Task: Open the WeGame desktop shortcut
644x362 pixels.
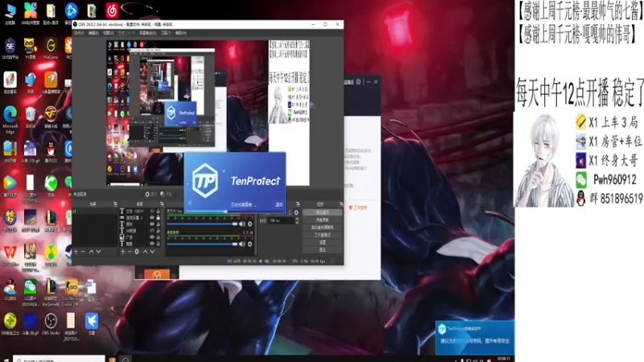Action: (x=51, y=48)
